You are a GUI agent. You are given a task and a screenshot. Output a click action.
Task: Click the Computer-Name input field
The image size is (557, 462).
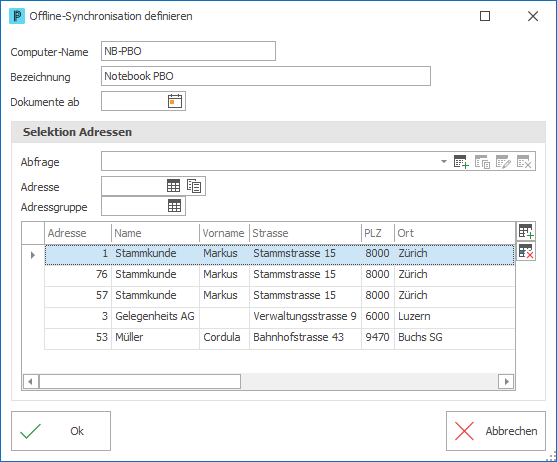(x=188, y=51)
